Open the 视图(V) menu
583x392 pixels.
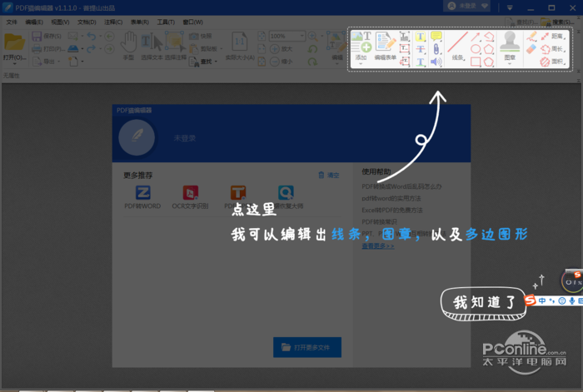click(x=60, y=22)
